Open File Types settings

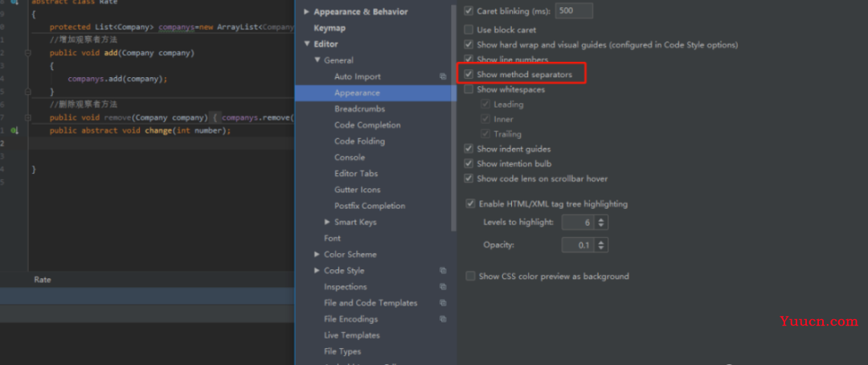[342, 351]
